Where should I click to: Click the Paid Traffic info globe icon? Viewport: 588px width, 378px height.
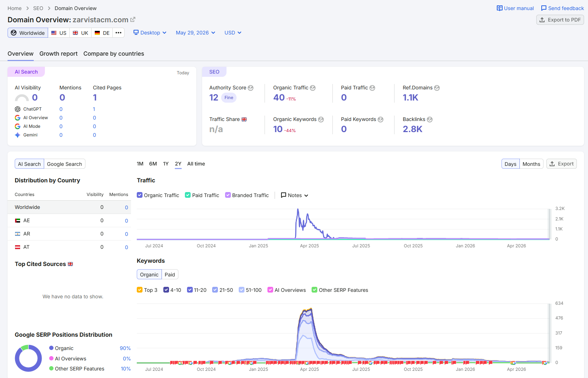372,88
